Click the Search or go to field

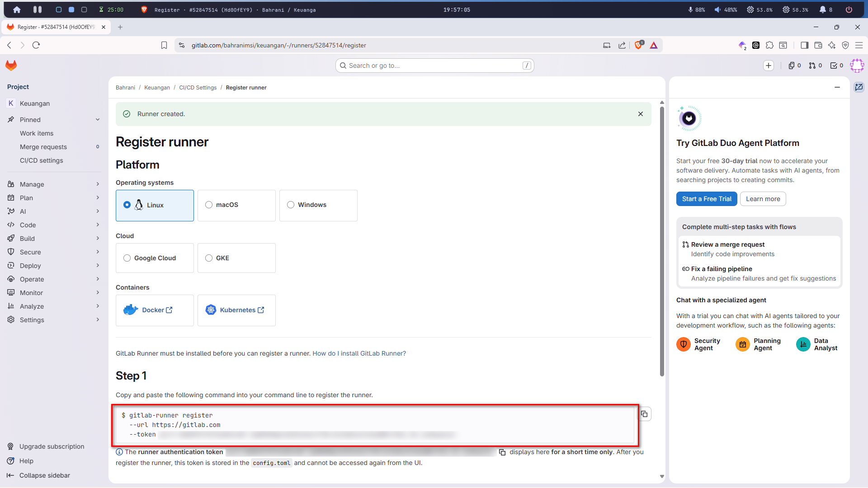coord(435,66)
